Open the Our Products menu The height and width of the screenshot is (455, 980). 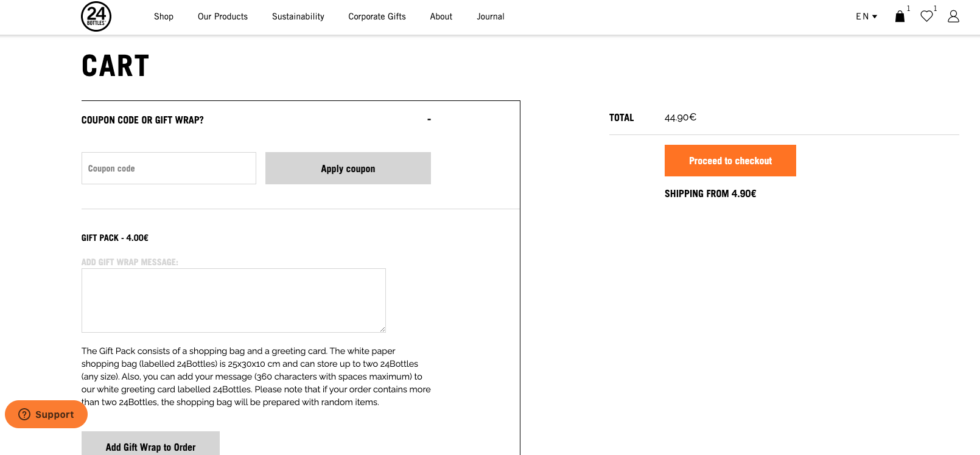pos(223,16)
